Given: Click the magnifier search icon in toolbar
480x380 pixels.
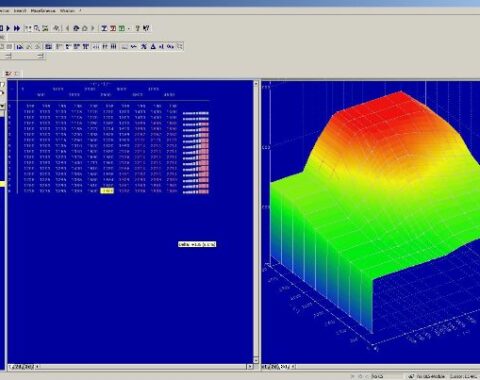Looking at the screenshot, I should 37,28.
